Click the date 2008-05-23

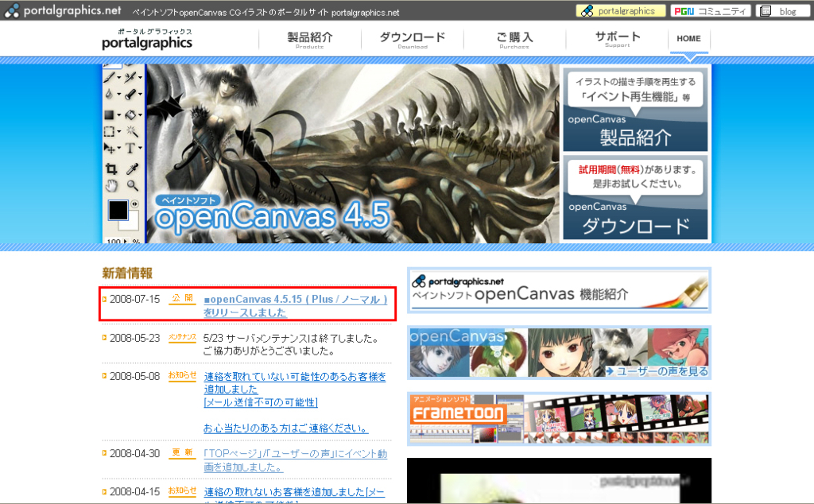click(135, 338)
